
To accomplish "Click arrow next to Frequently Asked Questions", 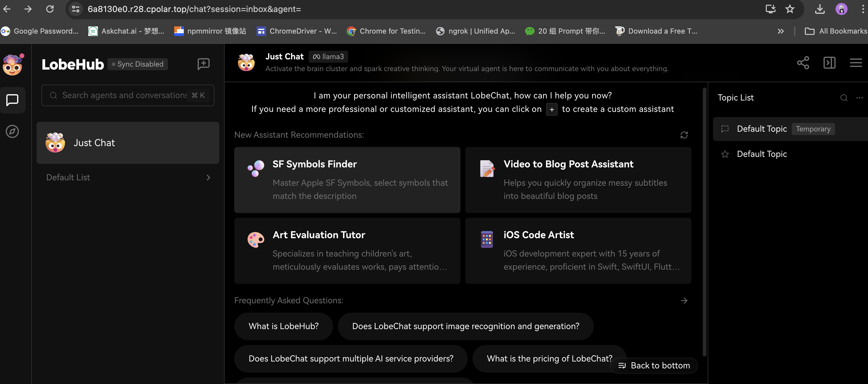I will (x=684, y=301).
